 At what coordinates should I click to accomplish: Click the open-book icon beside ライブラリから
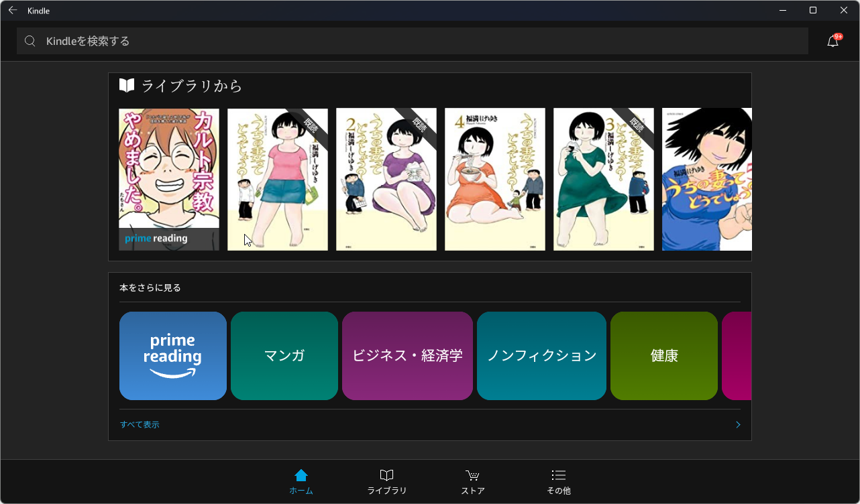coord(126,84)
